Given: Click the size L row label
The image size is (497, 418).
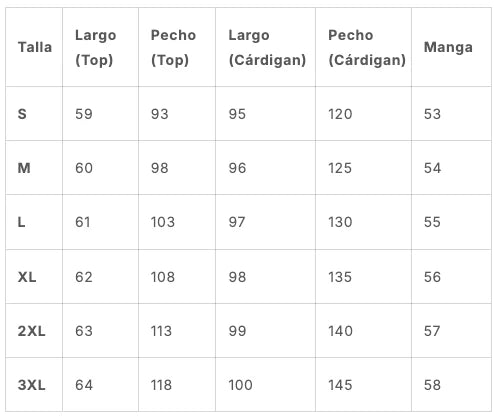Looking at the screenshot, I should click(21, 222).
